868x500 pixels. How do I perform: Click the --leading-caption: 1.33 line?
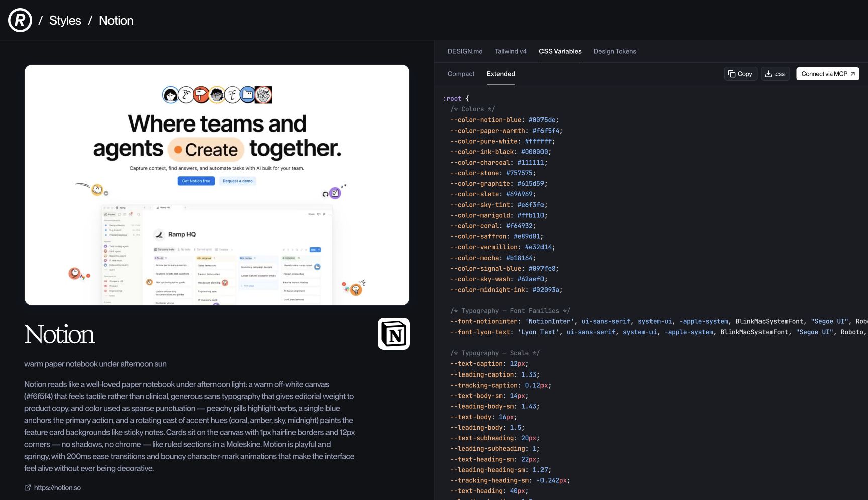coord(495,374)
